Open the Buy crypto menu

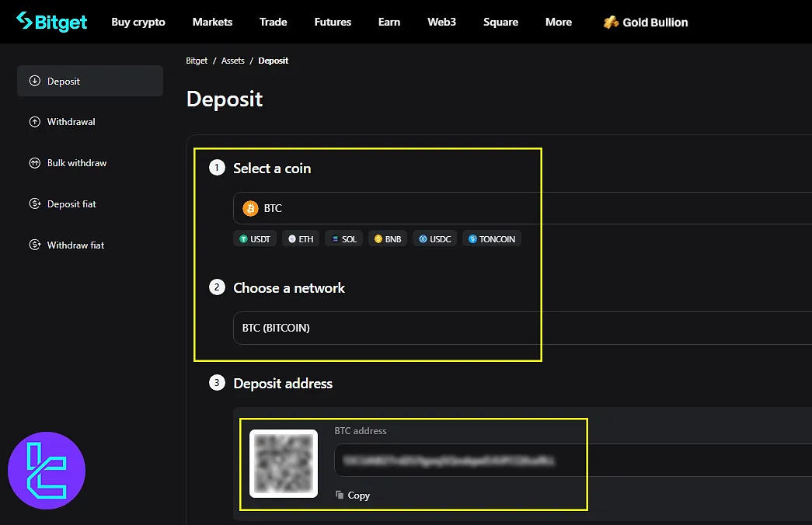click(138, 23)
